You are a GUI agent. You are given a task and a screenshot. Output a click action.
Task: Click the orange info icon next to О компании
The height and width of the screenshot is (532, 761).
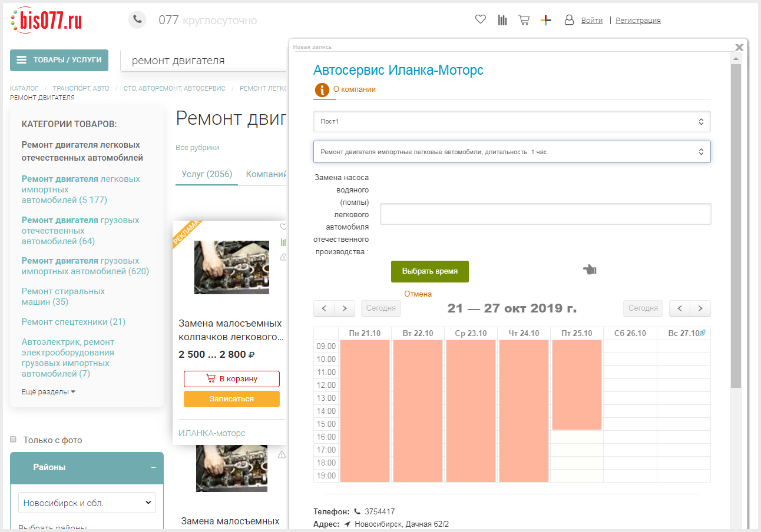tap(322, 89)
